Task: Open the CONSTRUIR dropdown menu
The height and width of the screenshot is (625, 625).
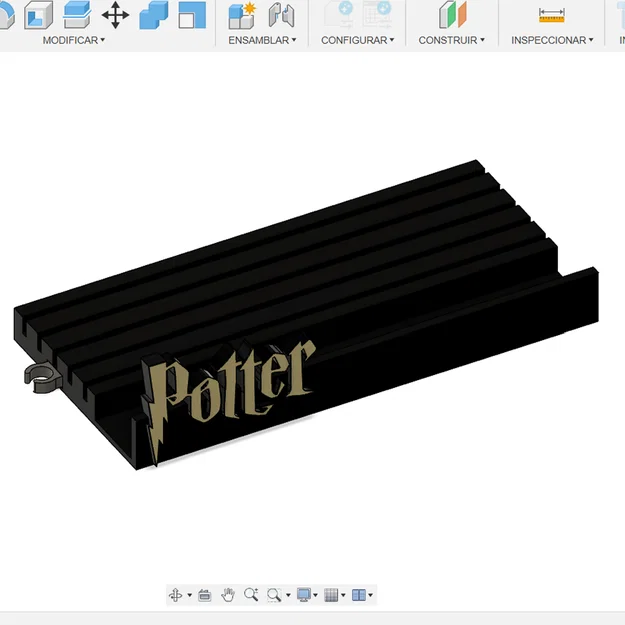Action: [452, 40]
